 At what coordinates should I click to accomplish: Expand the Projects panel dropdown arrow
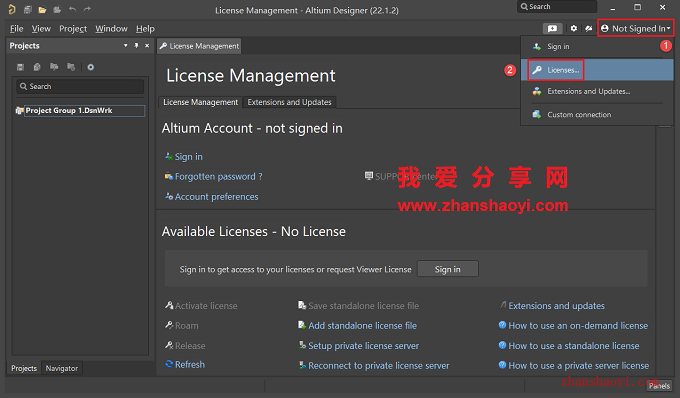point(125,46)
